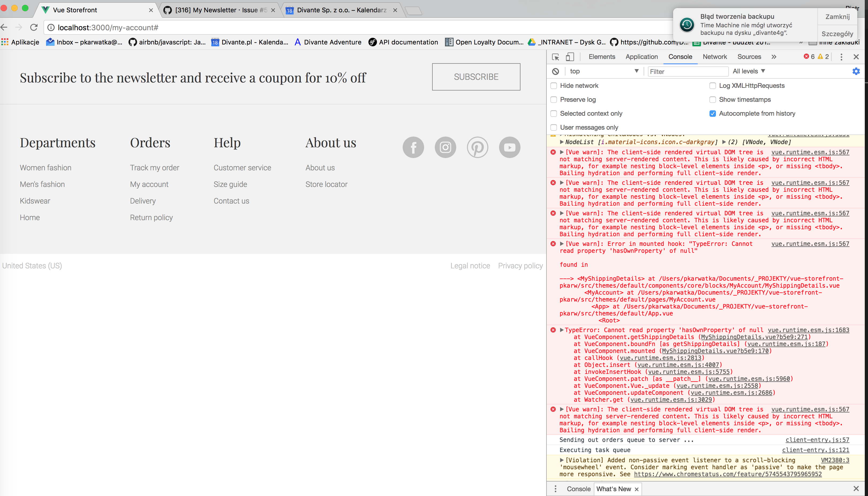Viewport: 868px width, 496px height.
Task: Expand the last Vue warn hydration error
Action: pos(561,409)
